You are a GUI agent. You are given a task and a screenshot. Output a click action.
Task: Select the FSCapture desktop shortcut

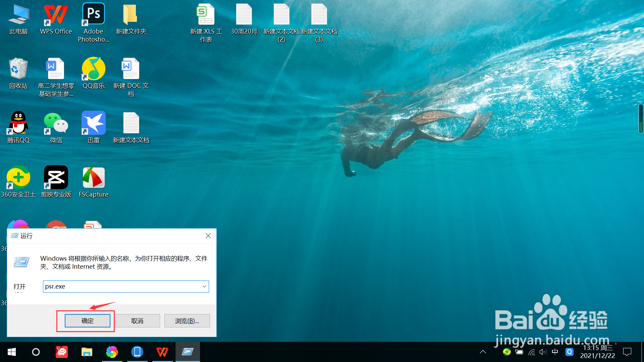pos(93,182)
